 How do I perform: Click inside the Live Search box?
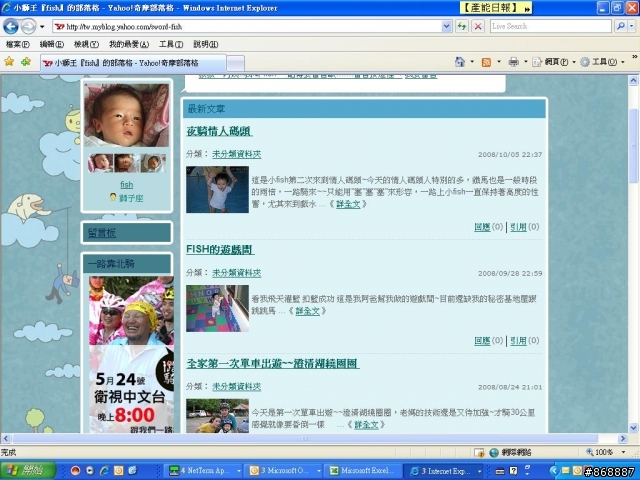550,27
